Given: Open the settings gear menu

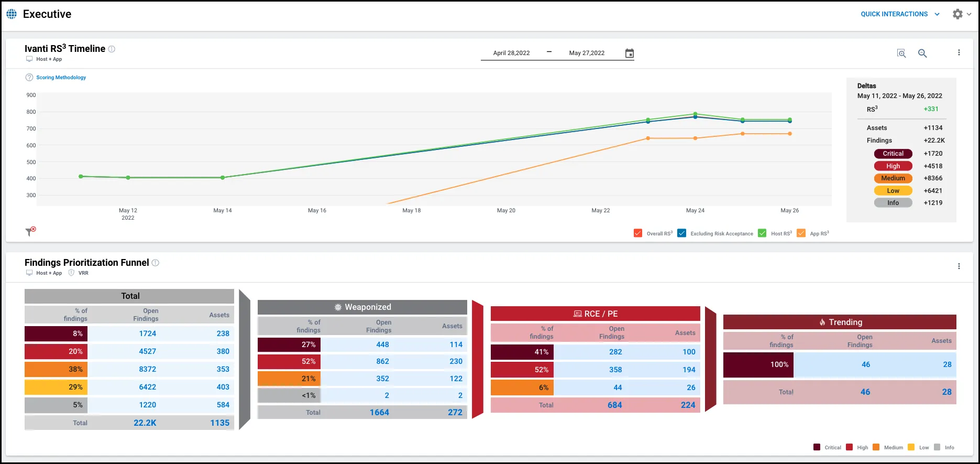Looking at the screenshot, I should [957, 14].
